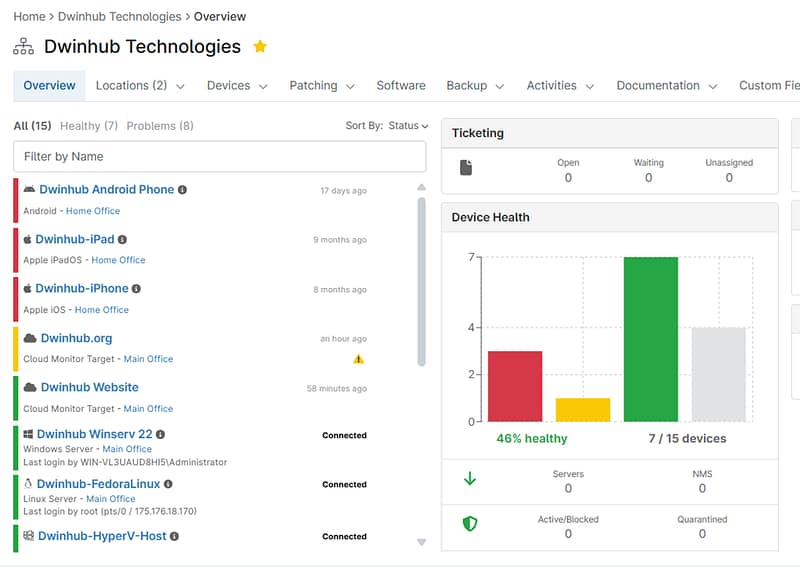The width and height of the screenshot is (800, 568).
Task: Expand the Patching dropdown menu
Action: pos(322,86)
